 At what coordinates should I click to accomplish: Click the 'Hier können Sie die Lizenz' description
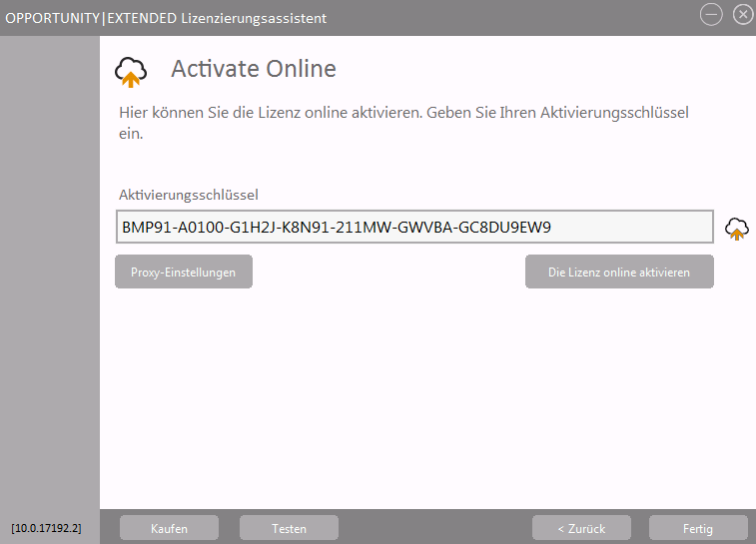404,123
